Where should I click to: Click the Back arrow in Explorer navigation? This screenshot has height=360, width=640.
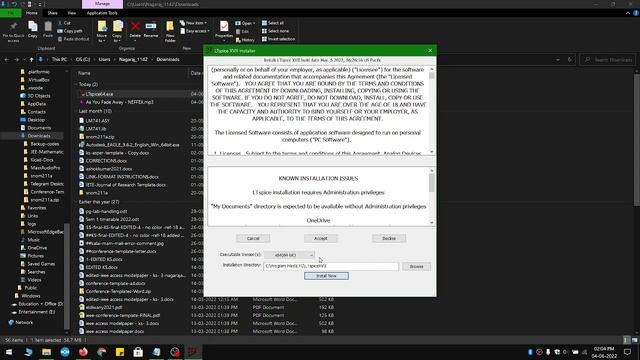tap(7, 60)
